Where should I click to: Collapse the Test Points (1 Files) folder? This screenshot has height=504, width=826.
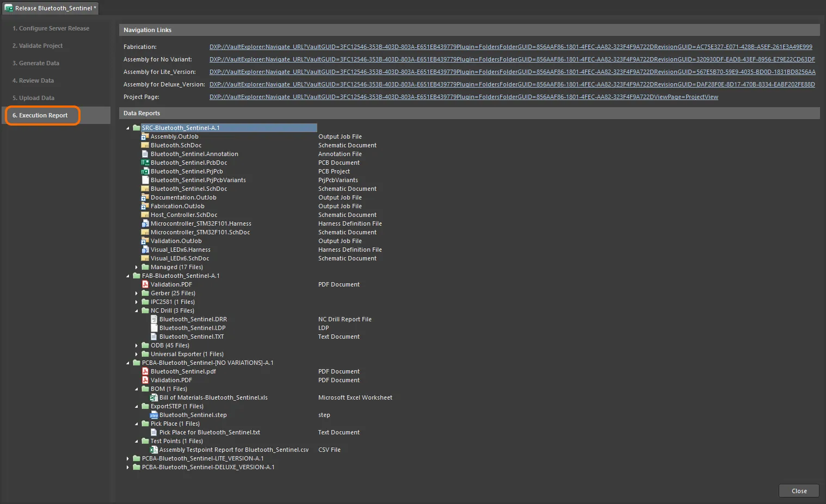coord(137,441)
